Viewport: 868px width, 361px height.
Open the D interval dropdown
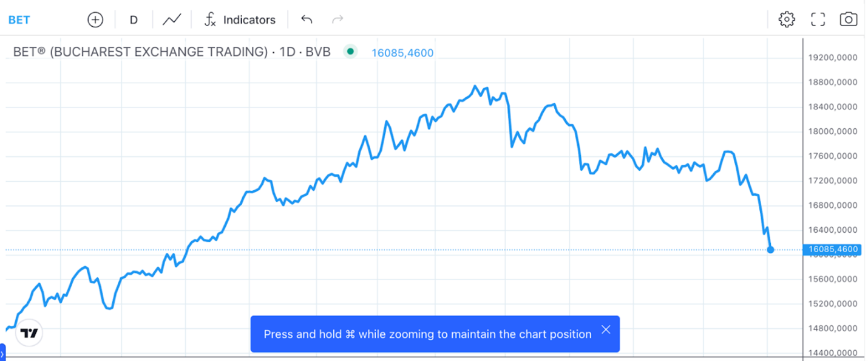(134, 19)
